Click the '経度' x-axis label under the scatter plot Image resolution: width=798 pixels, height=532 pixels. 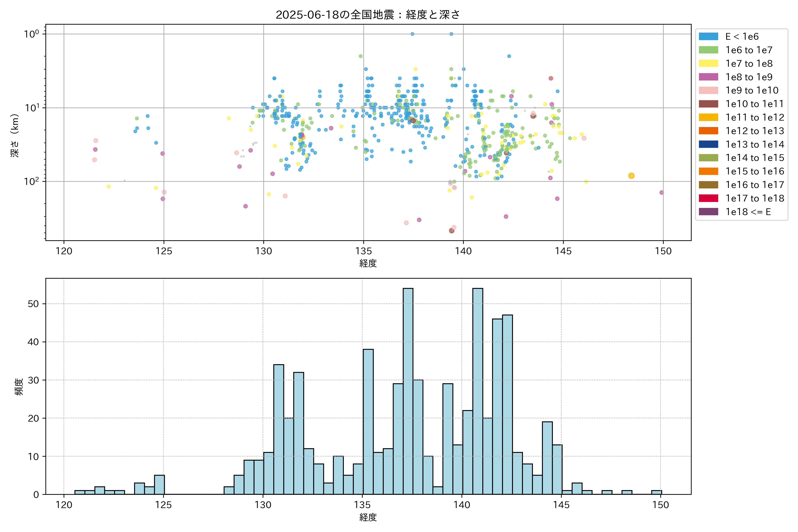coord(368,263)
